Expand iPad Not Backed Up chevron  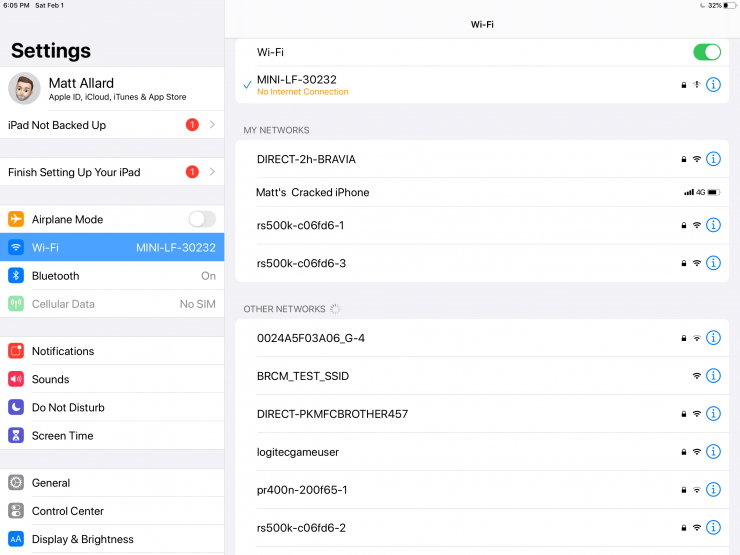212,125
